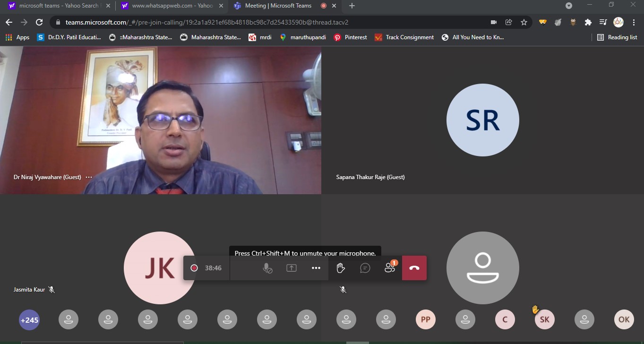
Task: Click the +245 more participants bubble
Action: click(29, 320)
